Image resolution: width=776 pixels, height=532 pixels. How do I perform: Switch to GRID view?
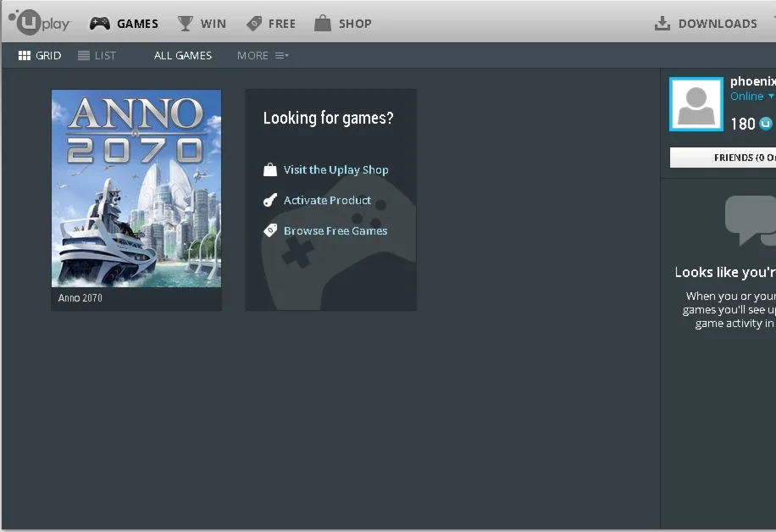tap(39, 55)
